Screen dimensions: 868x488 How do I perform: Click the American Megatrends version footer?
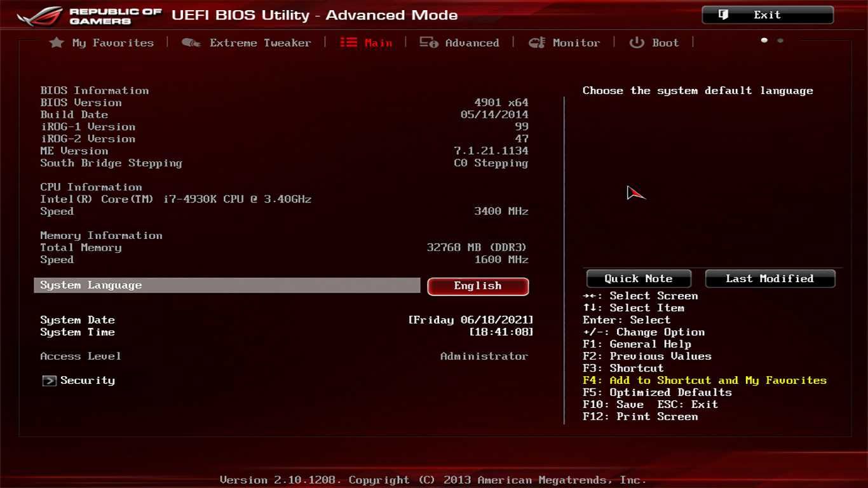pyautogui.click(x=433, y=480)
